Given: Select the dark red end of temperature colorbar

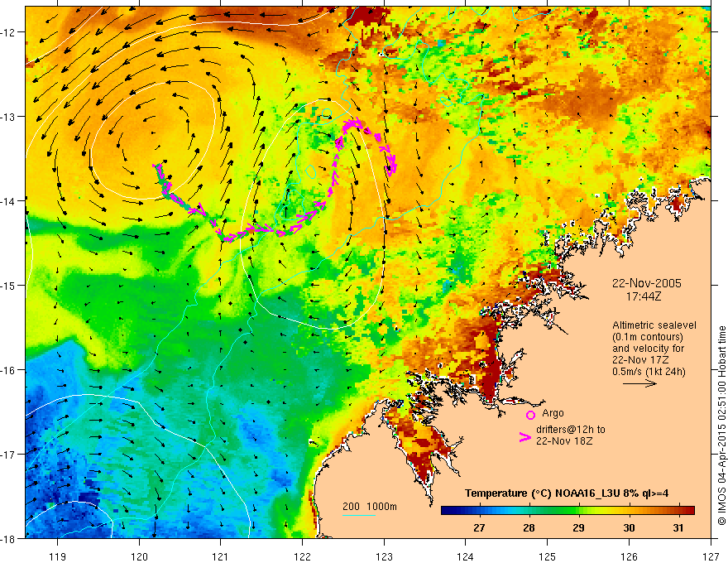Looking at the screenshot, I should click(x=689, y=511).
